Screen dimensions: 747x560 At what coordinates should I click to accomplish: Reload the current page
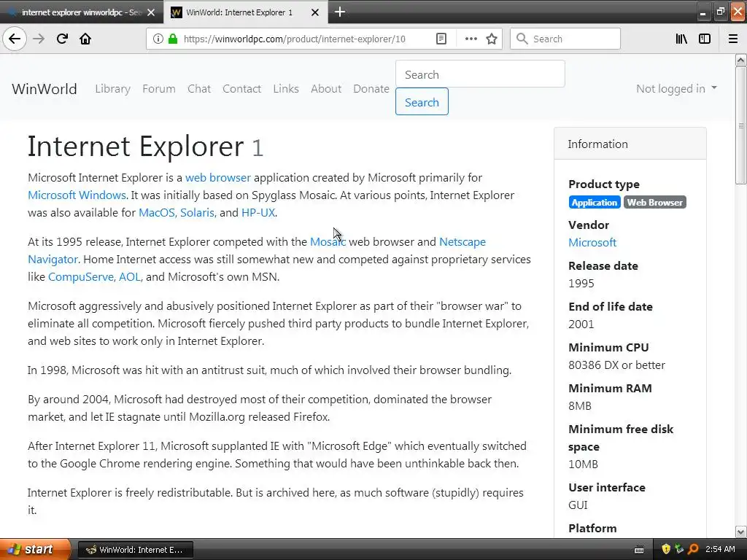coord(62,39)
